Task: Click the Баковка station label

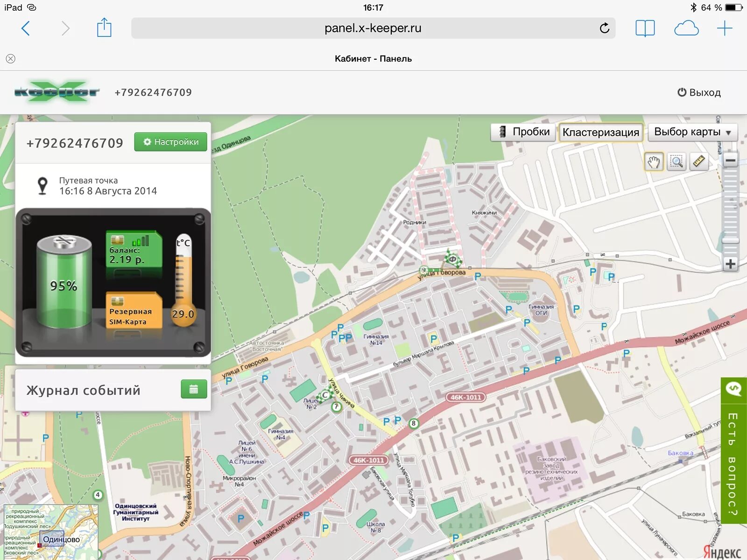Action: point(680,453)
